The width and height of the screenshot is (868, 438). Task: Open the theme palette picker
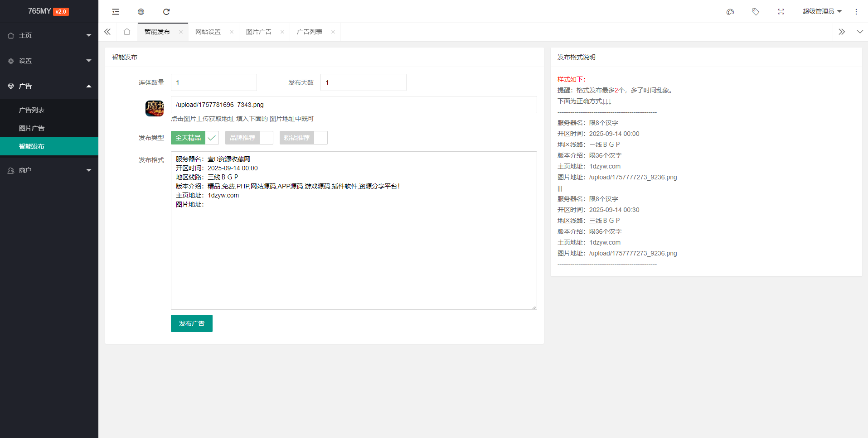tap(730, 11)
